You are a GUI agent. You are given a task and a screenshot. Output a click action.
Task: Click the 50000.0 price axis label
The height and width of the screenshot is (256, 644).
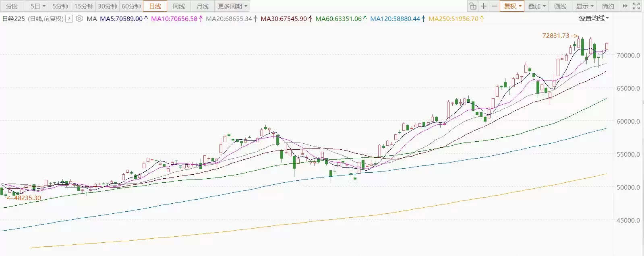click(x=628, y=187)
